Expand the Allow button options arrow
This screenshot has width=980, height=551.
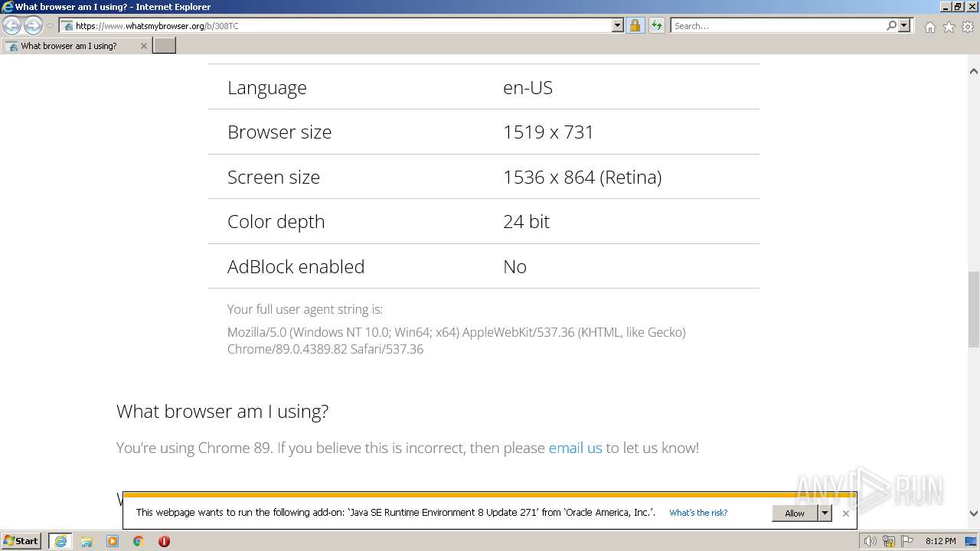[x=825, y=514]
